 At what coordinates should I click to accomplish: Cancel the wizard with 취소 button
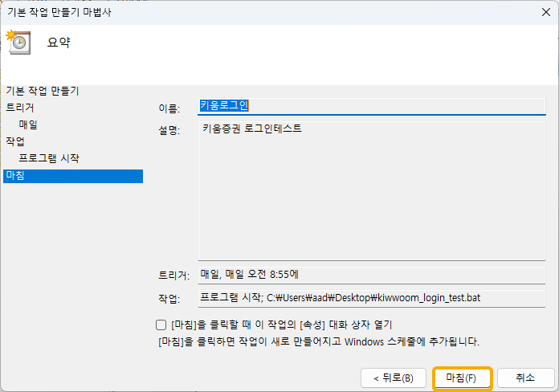click(x=525, y=378)
